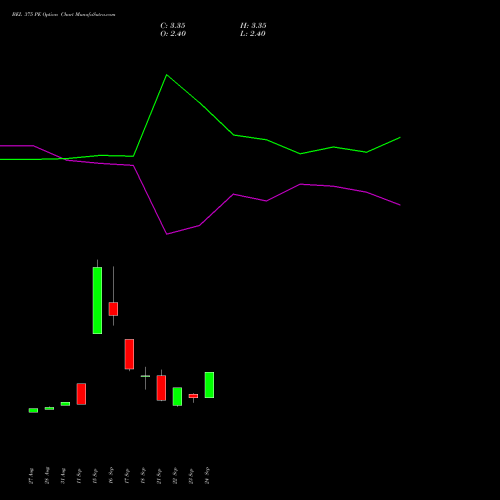Click the red candle with long upper wick
500x500 pixels.
click(113, 309)
